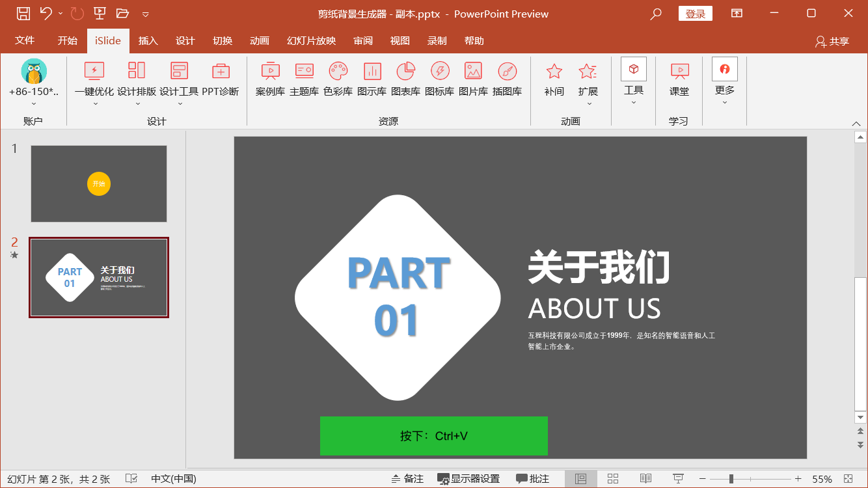868x488 pixels.
Task: Switch to Normal view icon
Action: click(x=581, y=479)
